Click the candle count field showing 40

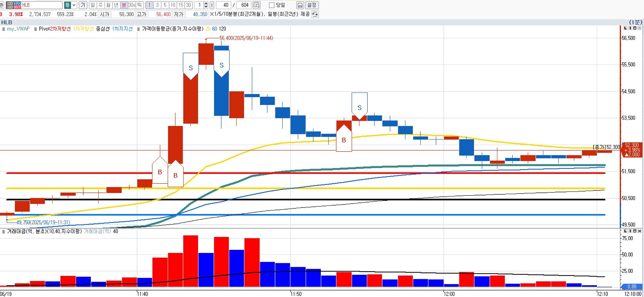223,5
